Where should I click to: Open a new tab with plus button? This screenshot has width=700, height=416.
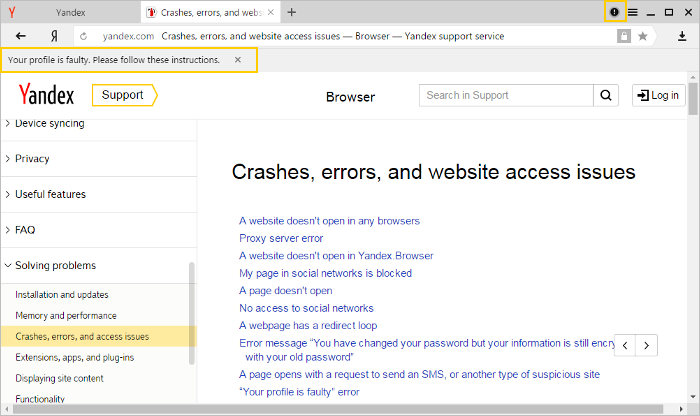(x=292, y=12)
